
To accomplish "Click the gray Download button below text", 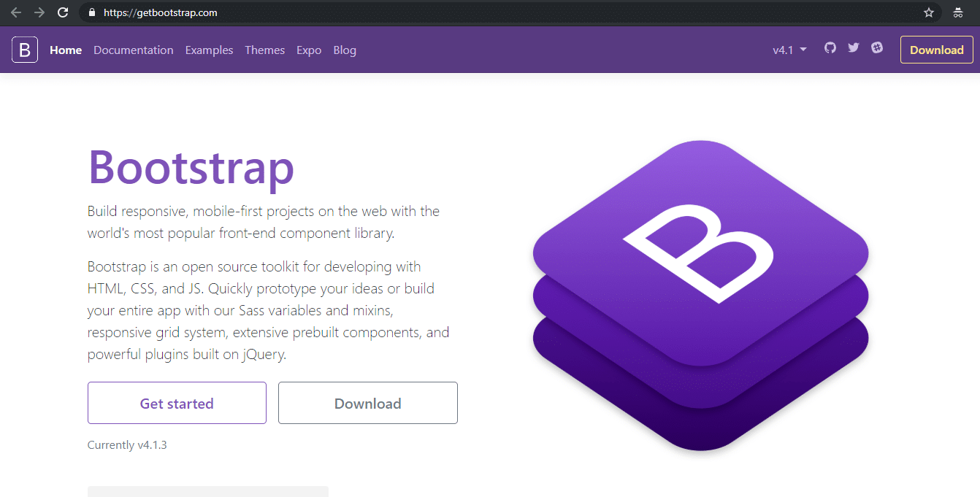I will click(x=368, y=403).
